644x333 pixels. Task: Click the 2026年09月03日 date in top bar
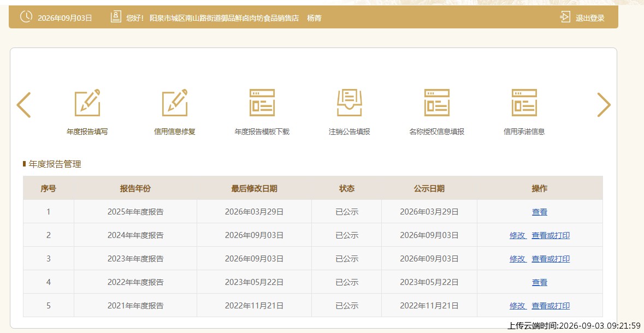(65, 18)
